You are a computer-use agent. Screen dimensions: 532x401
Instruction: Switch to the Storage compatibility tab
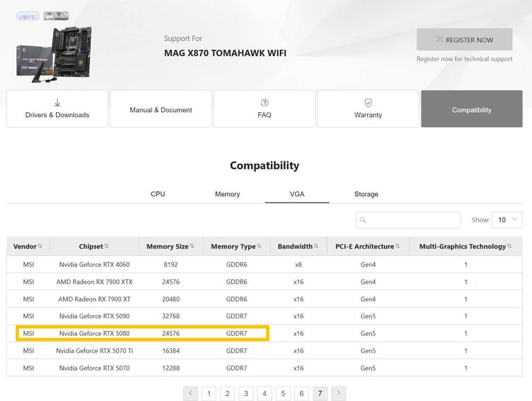pyautogui.click(x=366, y=194)
